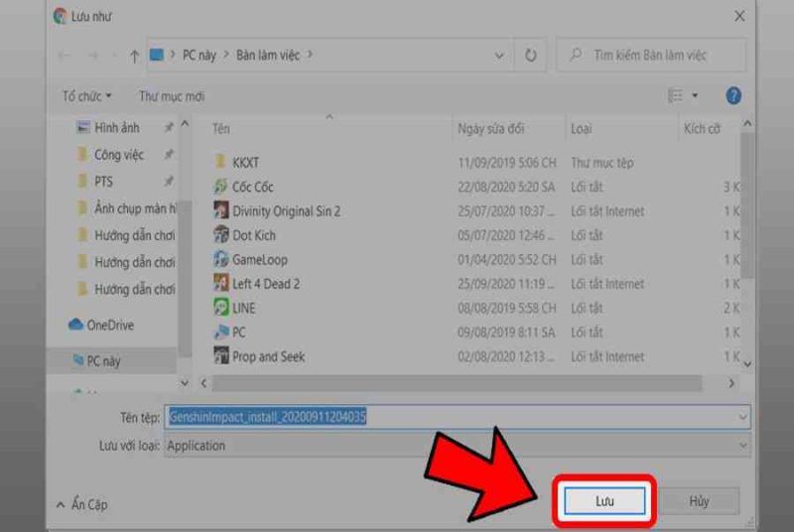This screenshot has width=794, height=532.
Task: Click the refresh icon beside the address bar
Action: click(530, 55)
